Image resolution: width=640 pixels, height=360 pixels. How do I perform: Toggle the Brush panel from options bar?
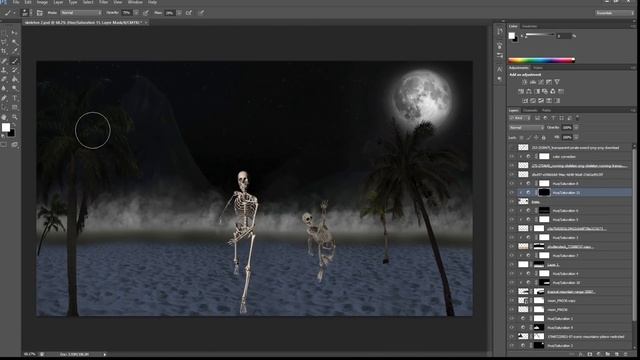pos(40,13)
